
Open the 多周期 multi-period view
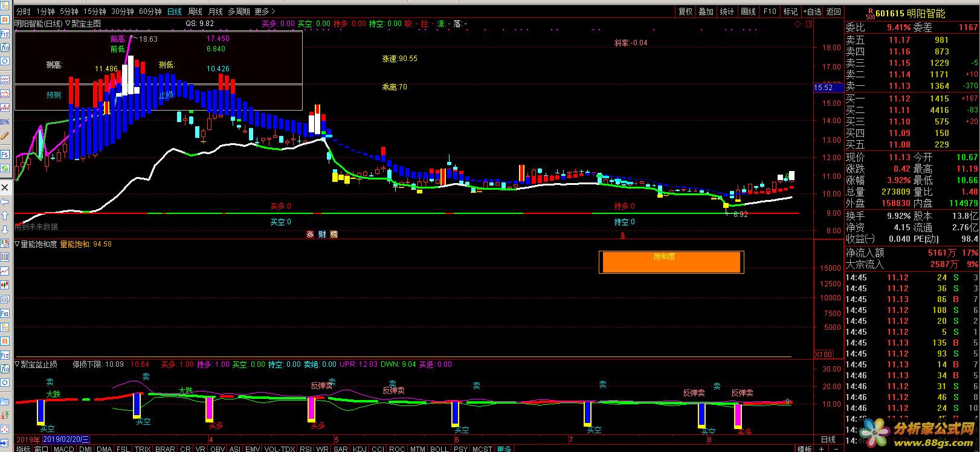pos(239,11)
